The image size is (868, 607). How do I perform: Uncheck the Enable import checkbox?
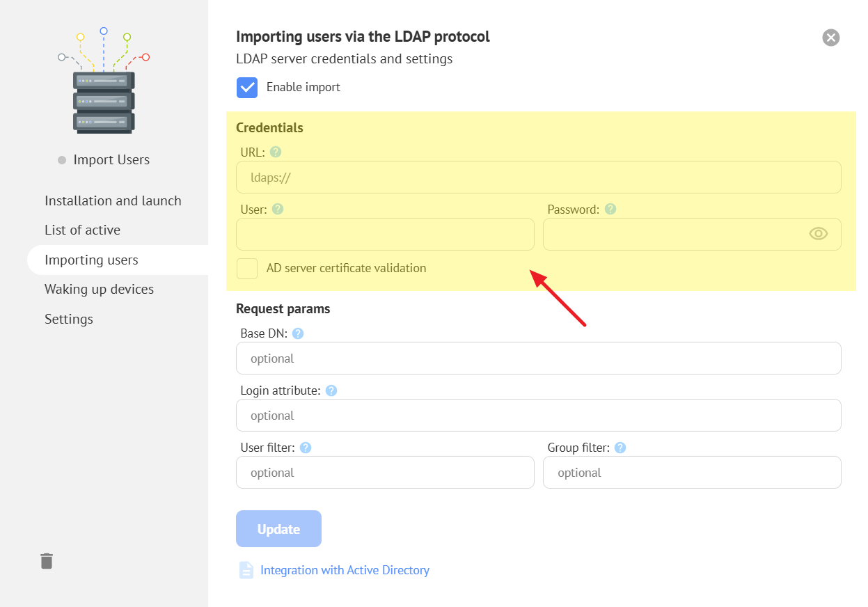pyautogui.click(x=247, y=88)
